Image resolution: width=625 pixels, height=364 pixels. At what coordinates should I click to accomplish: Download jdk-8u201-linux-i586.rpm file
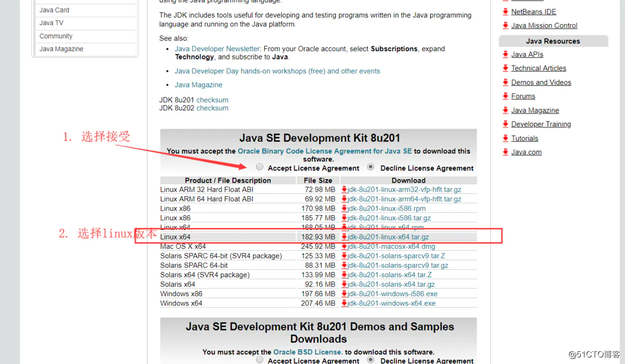click(x=387, y=208)
